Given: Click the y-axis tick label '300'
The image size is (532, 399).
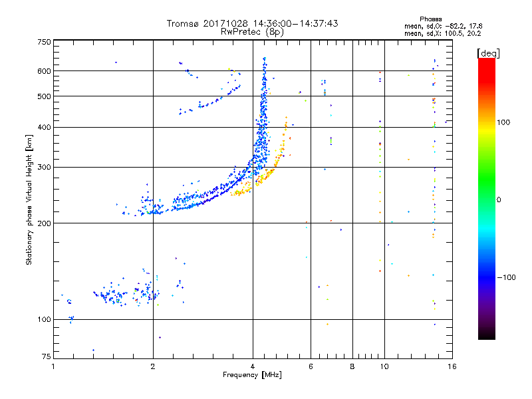Looking at the screenshot, I should pos(44,168).
